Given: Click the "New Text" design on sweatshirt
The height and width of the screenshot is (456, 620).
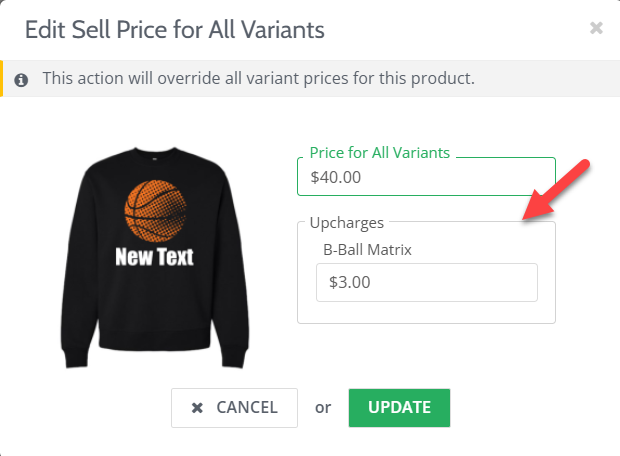Looking at the screenshot, I should 155,257.
